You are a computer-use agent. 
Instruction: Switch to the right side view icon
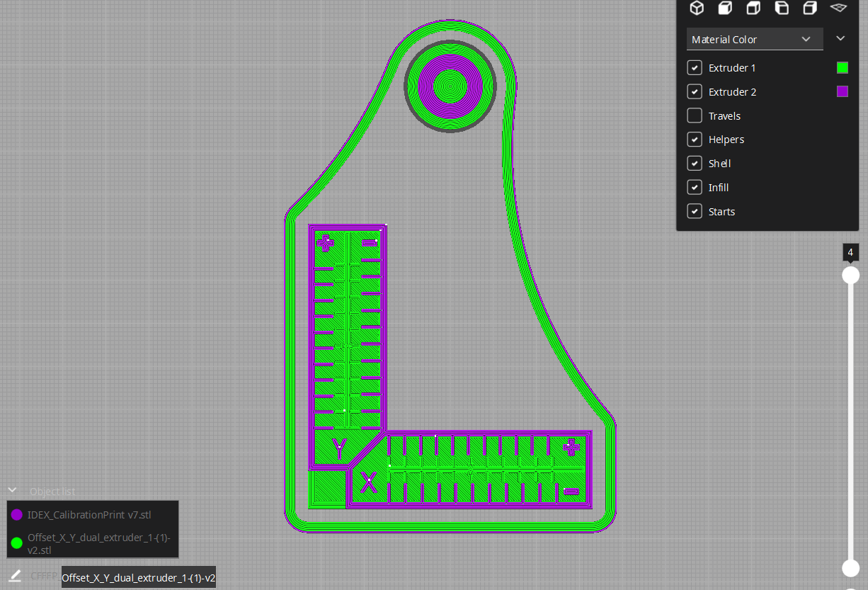pyautogui.click(x=809, y=8)
